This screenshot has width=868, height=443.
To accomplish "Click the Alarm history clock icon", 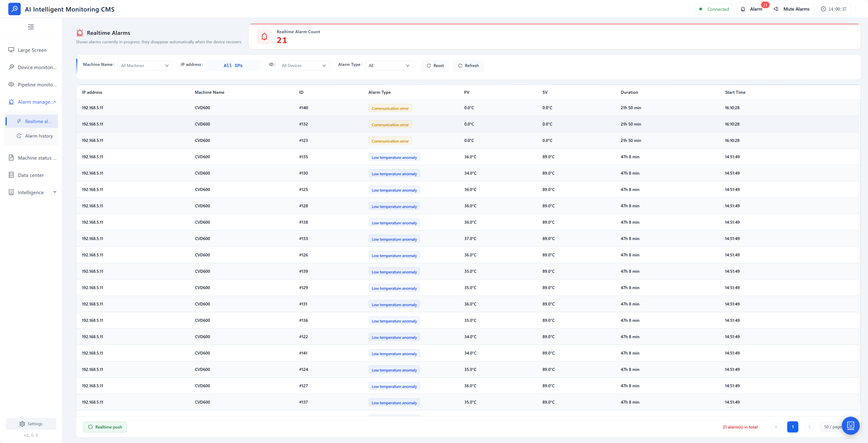I will coord(19,136).
